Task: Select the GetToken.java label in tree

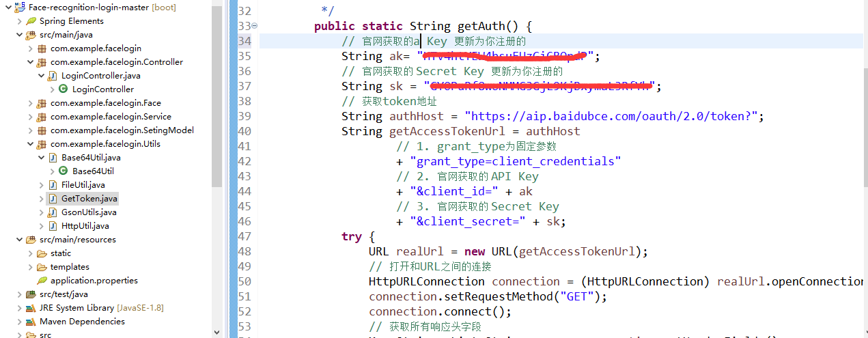Action: (x=89, y=199)
